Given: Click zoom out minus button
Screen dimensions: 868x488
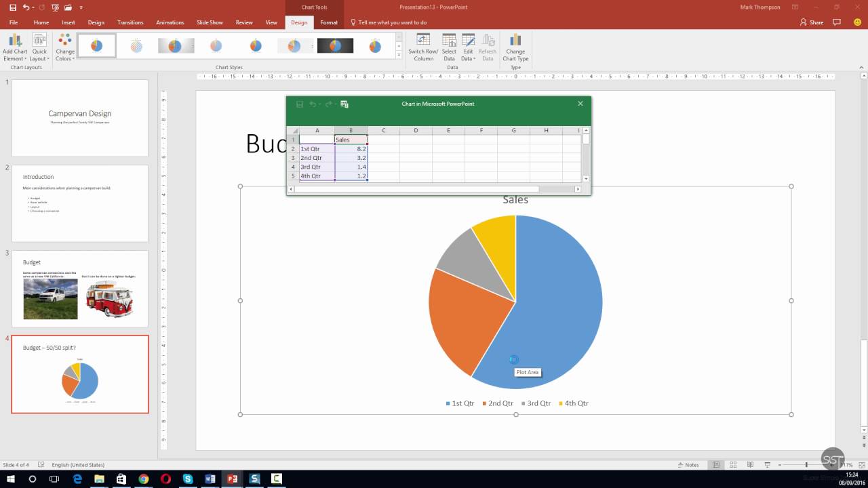Looking at the screenshot, I should (x=781, y=465).
